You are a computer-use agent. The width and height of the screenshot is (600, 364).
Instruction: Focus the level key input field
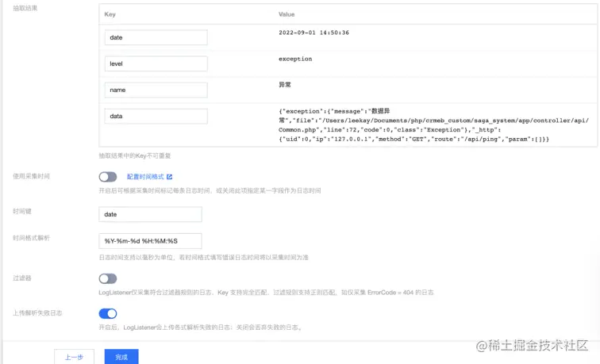coord(156,63)
